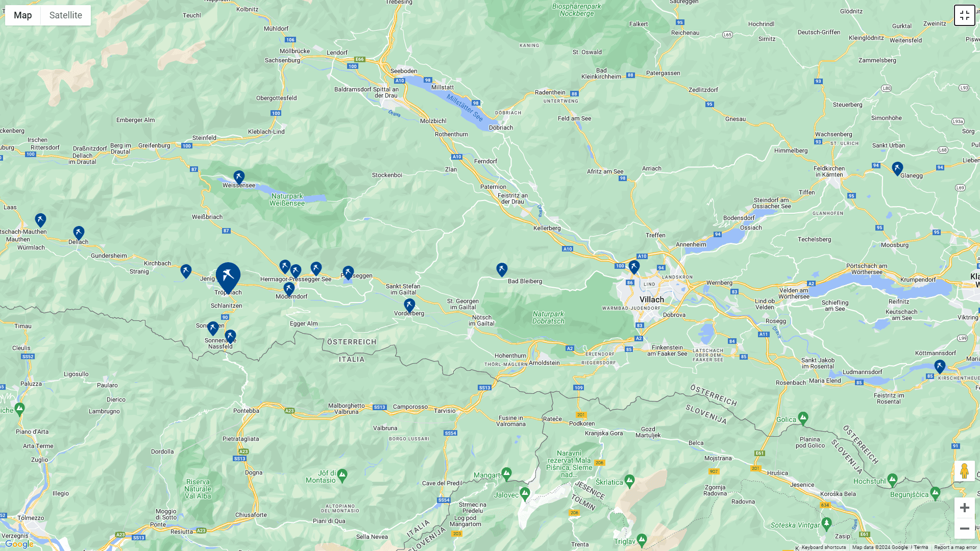This screenshot has height=551, width=980.
Task: Select the Map view tab
Action: point(23,15)
